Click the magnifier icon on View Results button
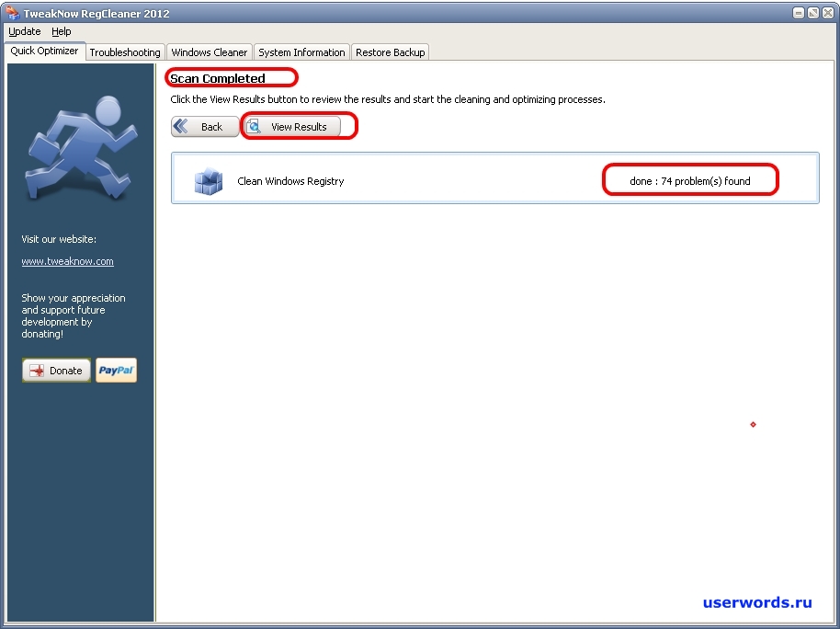Viewport: 840px width, 629px height. point(252,126)
